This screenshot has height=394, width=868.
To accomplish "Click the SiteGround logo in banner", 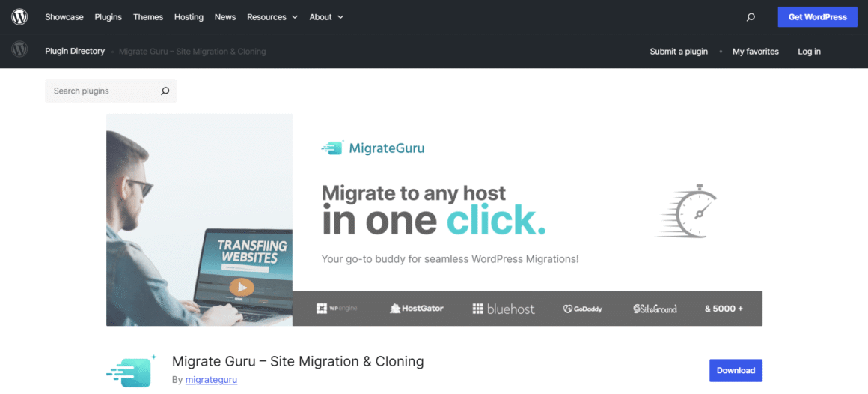I will pyautogui.click(x=655, y=309).
